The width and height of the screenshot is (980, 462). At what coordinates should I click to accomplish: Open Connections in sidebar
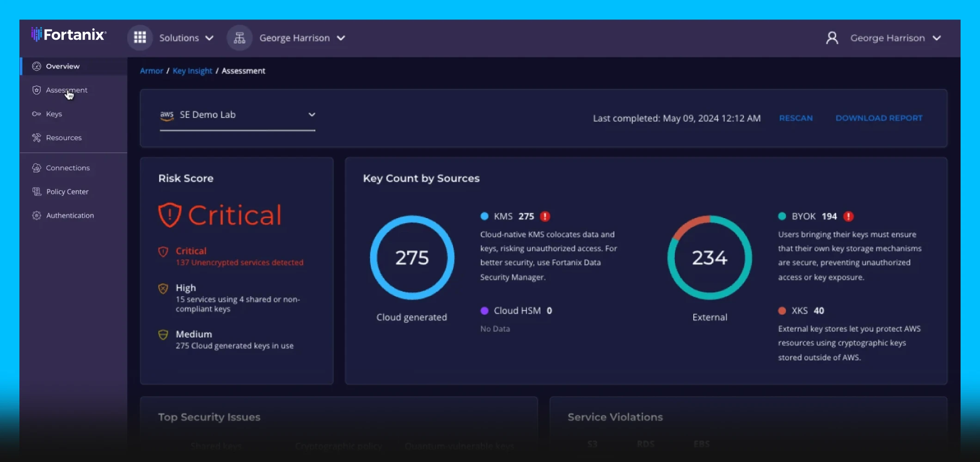(73, 168)
